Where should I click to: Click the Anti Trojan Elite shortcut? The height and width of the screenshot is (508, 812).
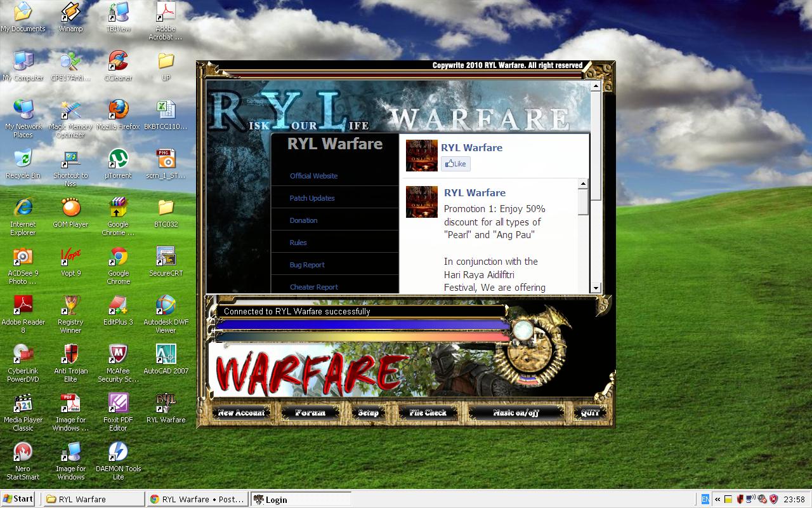click(70, 363)
